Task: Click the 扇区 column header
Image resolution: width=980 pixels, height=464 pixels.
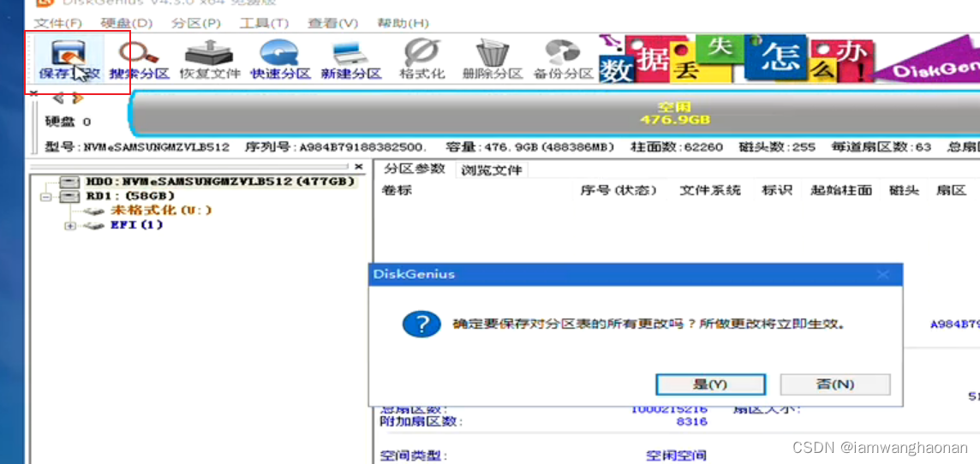Action: (x=951, y=190)
